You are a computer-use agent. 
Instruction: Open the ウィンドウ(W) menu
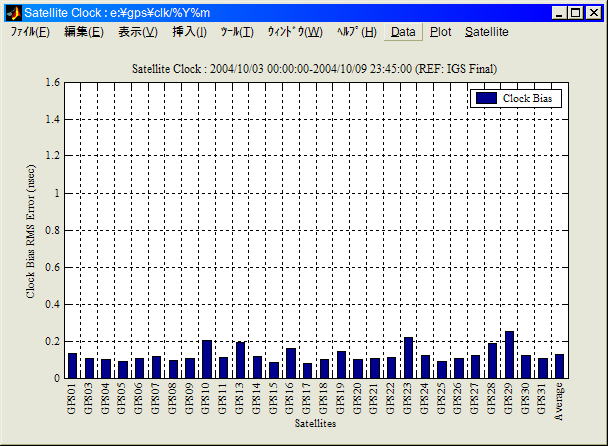coord(295,32)
